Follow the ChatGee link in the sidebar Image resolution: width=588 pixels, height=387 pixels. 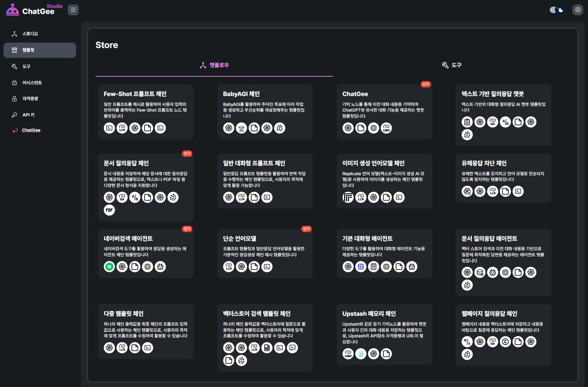pos(31,130)
